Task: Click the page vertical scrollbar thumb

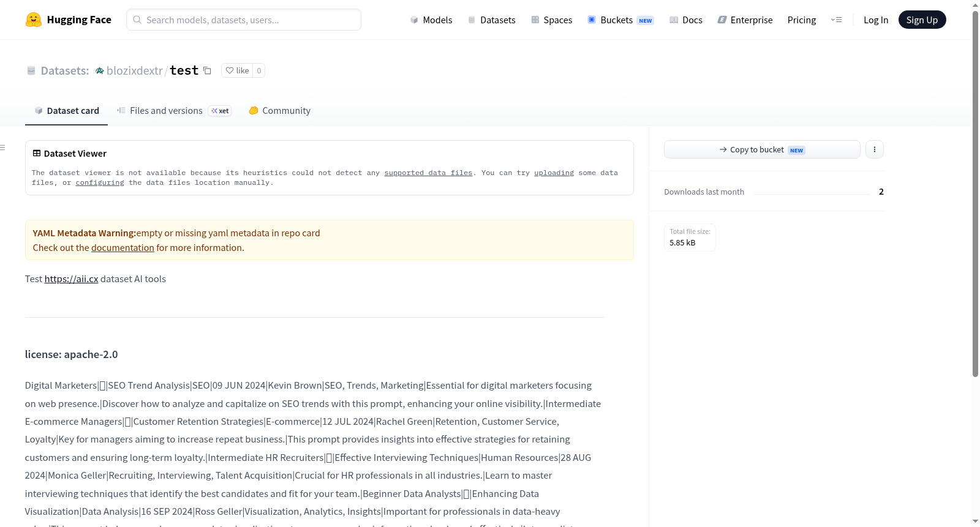Action: click(x=976, y=194)
